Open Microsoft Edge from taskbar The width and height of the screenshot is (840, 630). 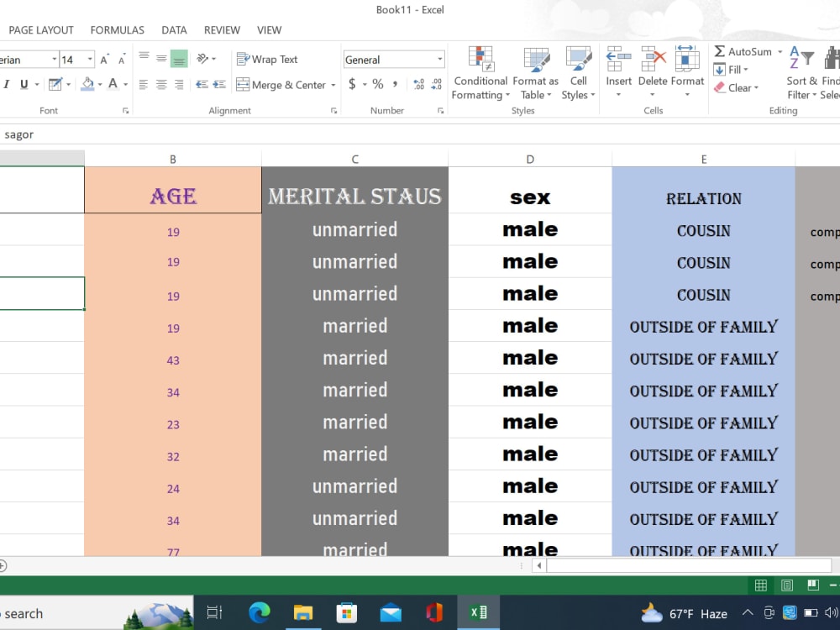(x=260, y=613)
